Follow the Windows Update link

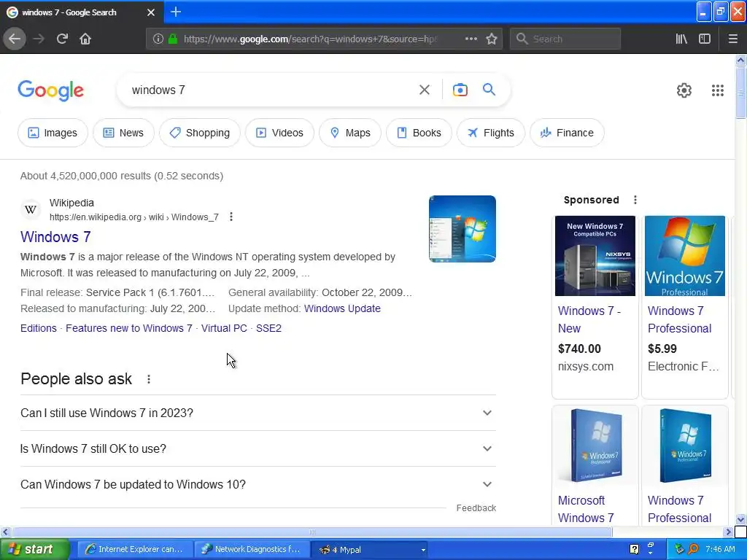(342, 308)
